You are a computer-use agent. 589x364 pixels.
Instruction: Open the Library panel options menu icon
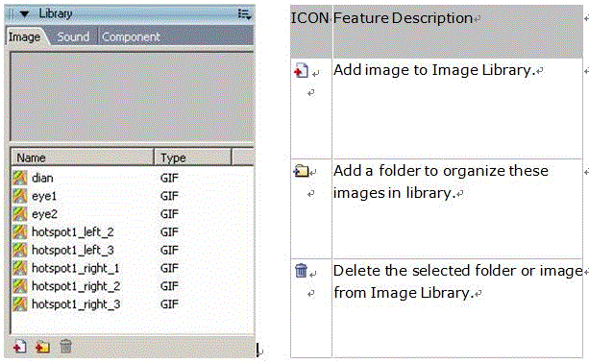(245, 14)
